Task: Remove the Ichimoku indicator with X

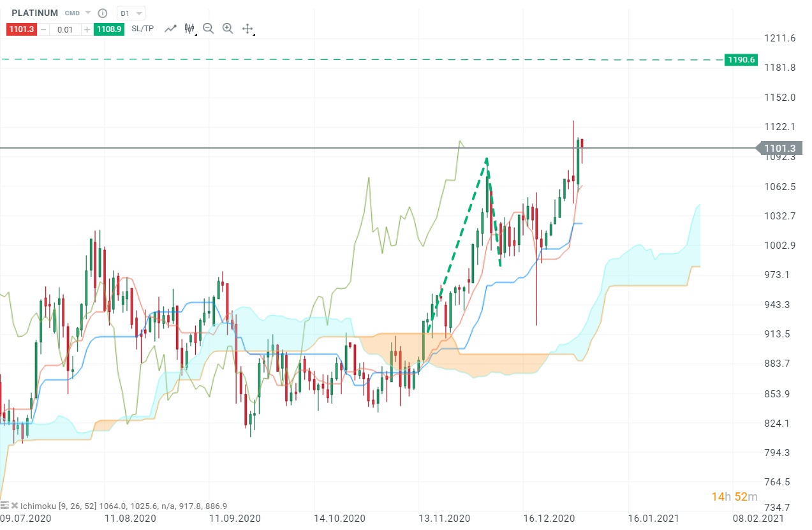Action: (x=15, y=505)
